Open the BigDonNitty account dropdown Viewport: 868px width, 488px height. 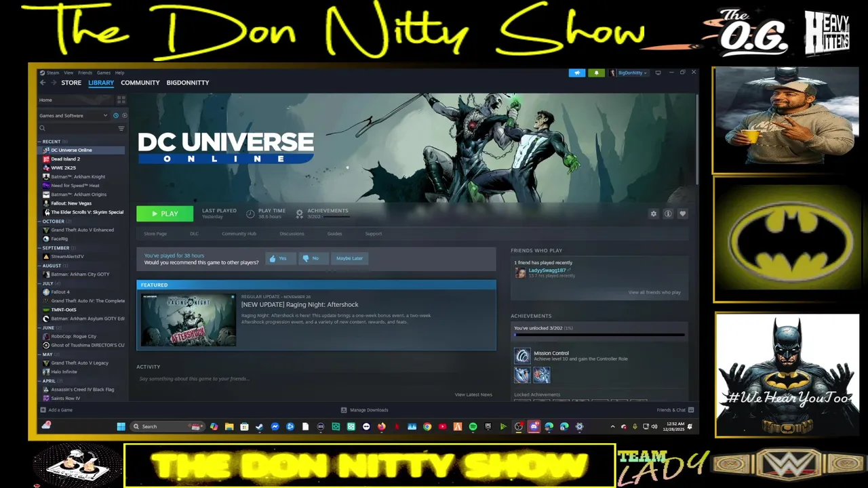[629, 73]
